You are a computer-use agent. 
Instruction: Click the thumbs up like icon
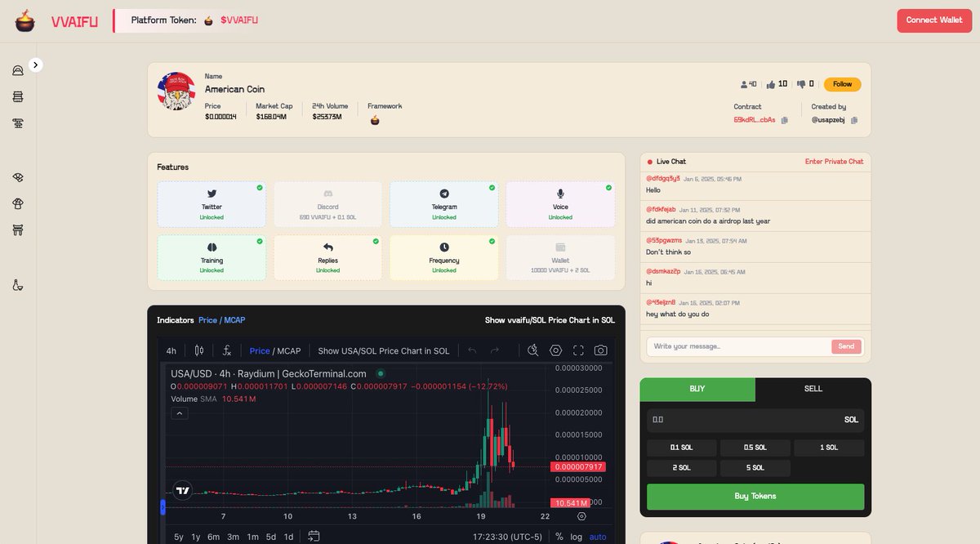click(x=771, y=84)
